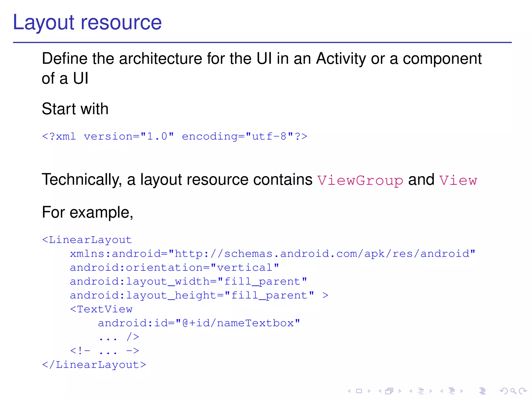The image size is (532, 399).
Task: Click the previous-slide arrow left of the single-rectangle icon
Action: (x=349, y=391)
